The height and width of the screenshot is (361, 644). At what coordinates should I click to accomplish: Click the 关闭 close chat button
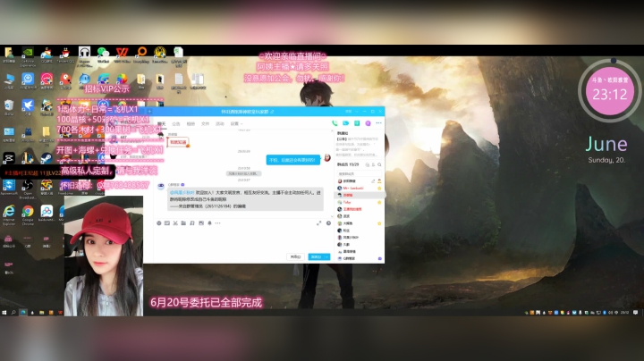click(x=296, y=256)
